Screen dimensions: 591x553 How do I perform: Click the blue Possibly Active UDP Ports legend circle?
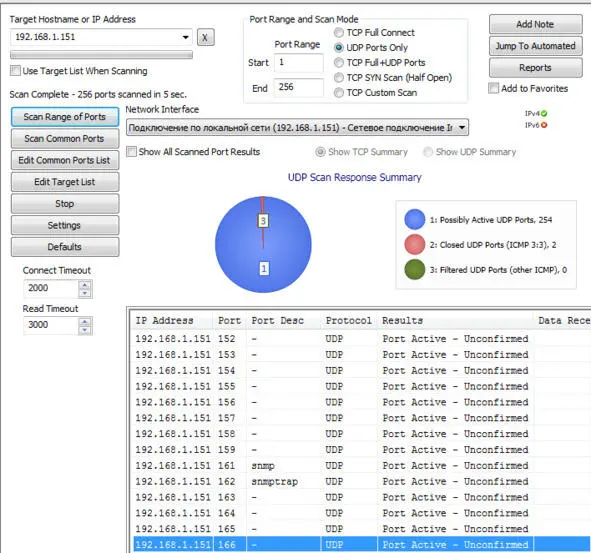click(x=415, y=219)
